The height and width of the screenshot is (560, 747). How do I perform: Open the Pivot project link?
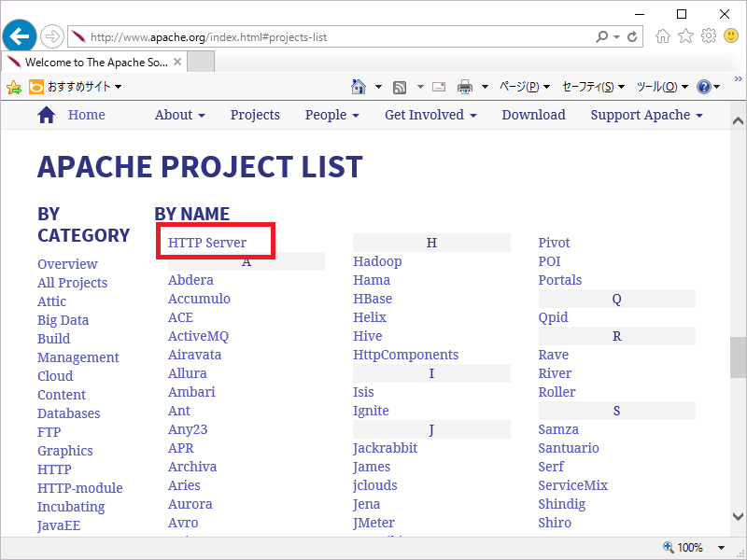click(554, 243)
